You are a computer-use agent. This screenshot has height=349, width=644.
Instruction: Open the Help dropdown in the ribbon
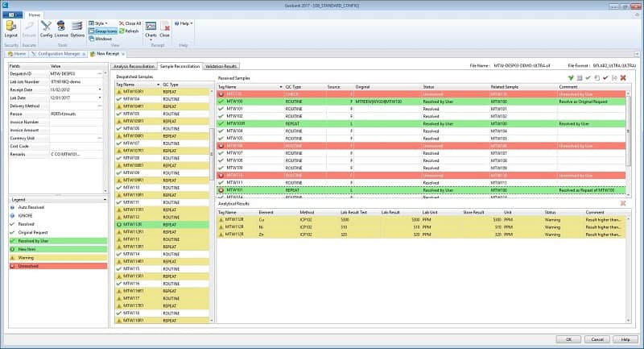(x=183, y=23)
